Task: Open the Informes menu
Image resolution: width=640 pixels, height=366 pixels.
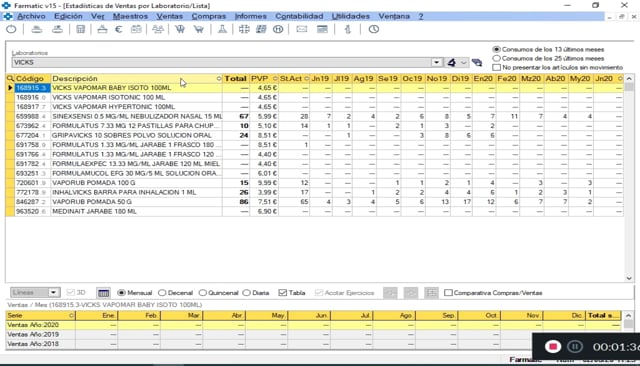Action: coord(250,16)
